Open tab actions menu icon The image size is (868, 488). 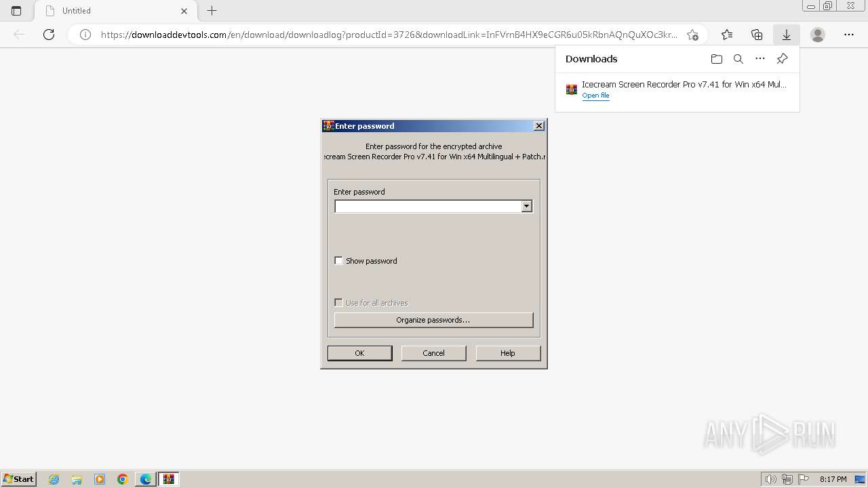point(16,11)
